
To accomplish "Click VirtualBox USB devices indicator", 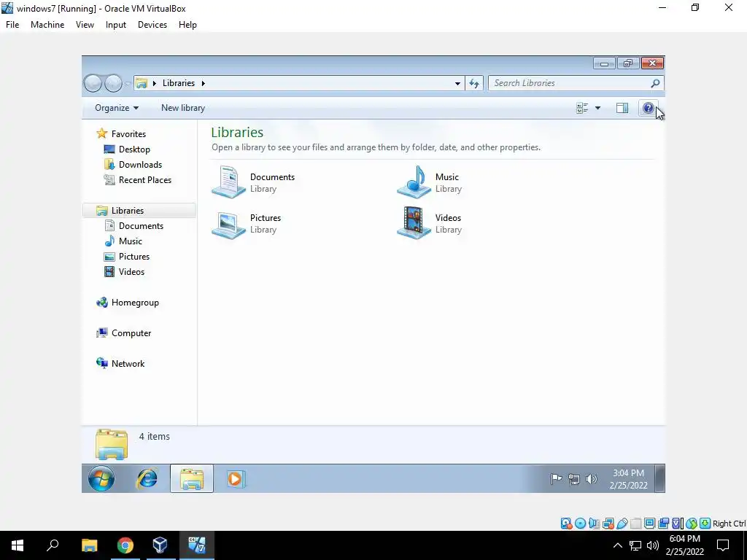I will [622, 524].
